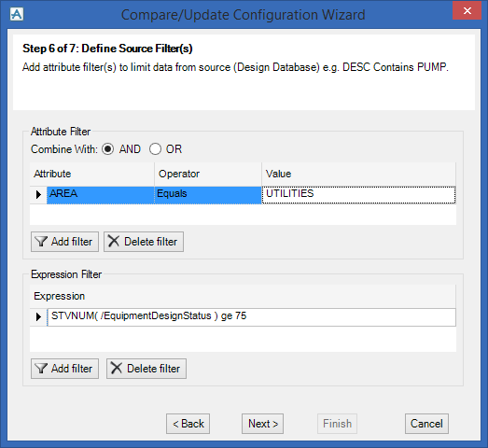This screenshot has height=448, width=488.
Task: Return to previous step with Back
Action: click(x=188, y=424)
